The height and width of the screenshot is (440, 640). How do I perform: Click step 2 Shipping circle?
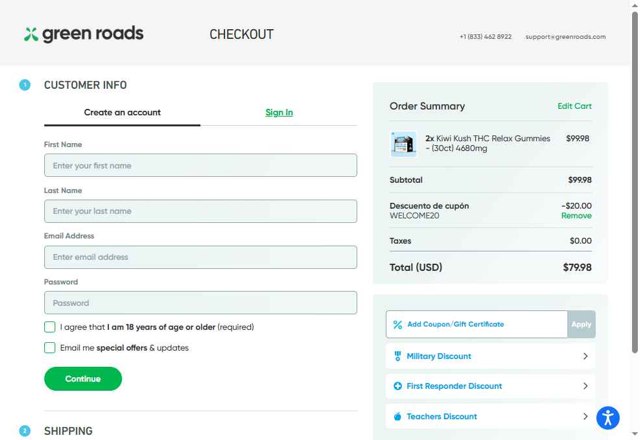coord(24,431)
